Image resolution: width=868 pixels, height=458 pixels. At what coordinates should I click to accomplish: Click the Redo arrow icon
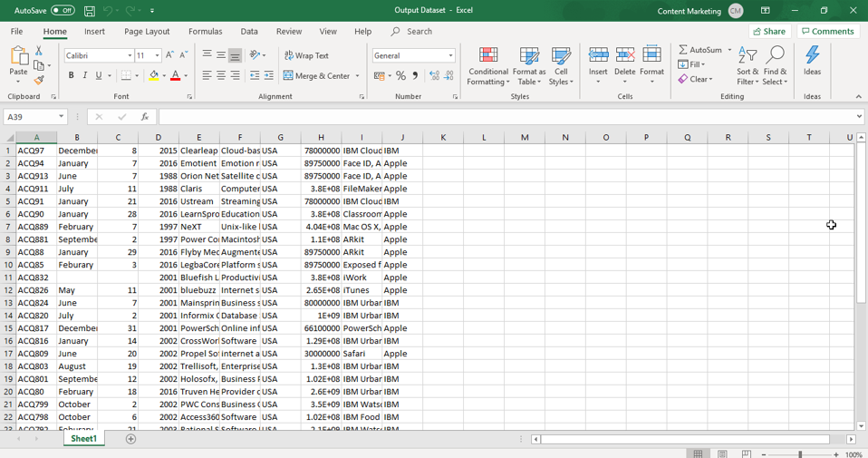[130, 11]
